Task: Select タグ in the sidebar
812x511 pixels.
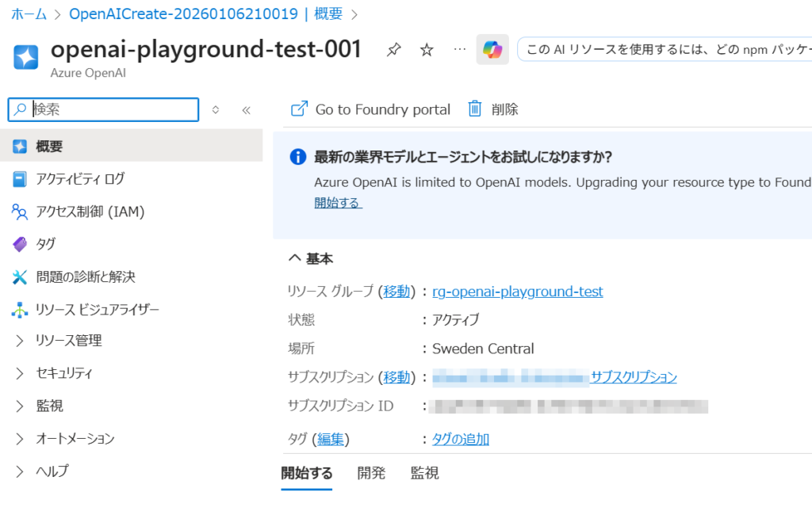Action: [46, 244]
